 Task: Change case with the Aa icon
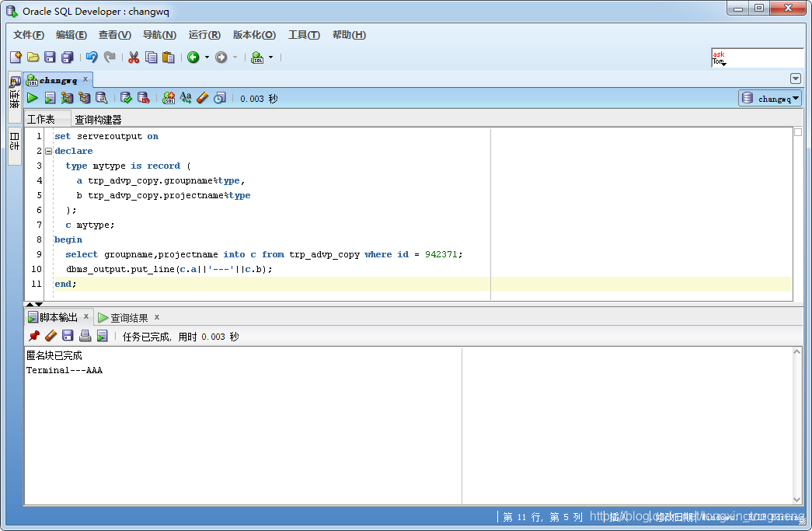click(x=186, y=97)
